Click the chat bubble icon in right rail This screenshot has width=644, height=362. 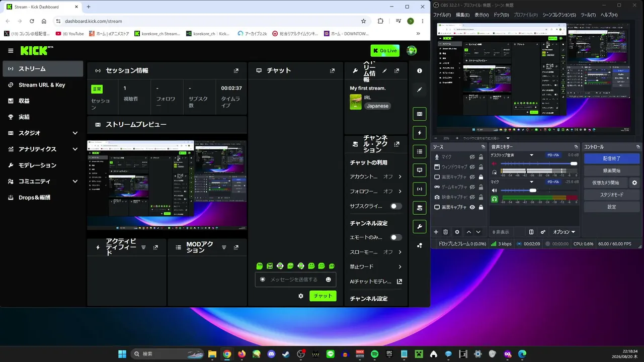420,170
